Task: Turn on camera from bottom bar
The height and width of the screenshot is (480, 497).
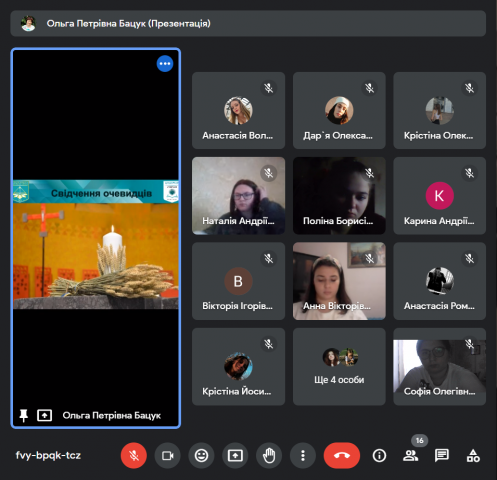Action: pos(168,455)
